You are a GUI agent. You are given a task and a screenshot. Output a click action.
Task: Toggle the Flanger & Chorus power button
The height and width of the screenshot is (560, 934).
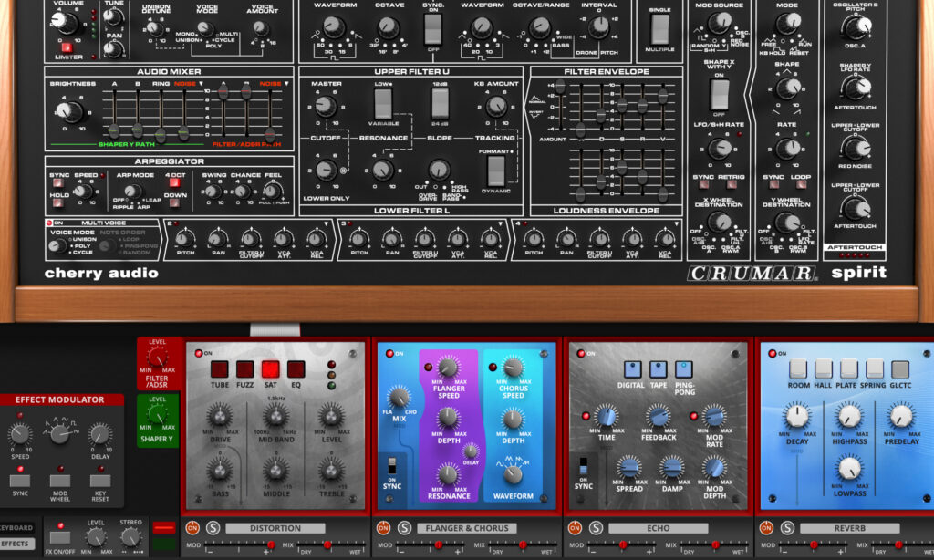tap(383, 528)
